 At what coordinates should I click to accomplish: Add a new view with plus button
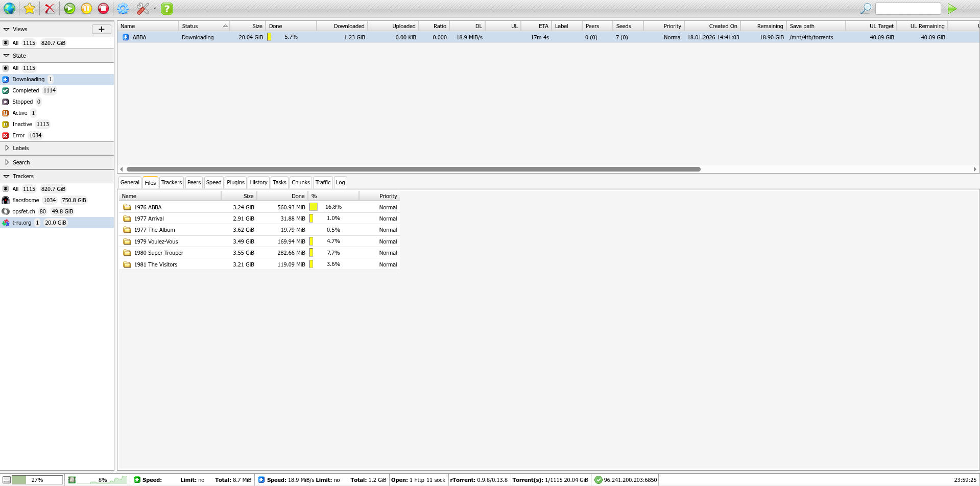tap(101, 29)
